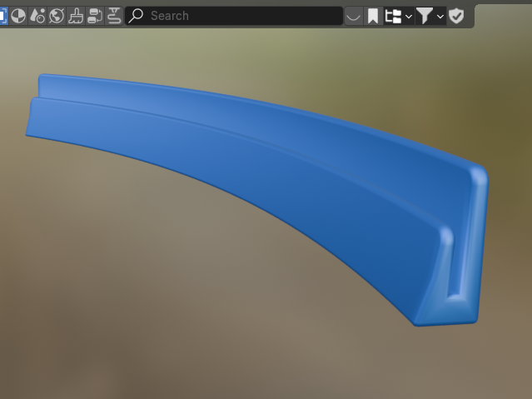The width and height of the screenshot is (532, 399).
Task: Toggle the shield checkmark button
Action: [456, 15]
